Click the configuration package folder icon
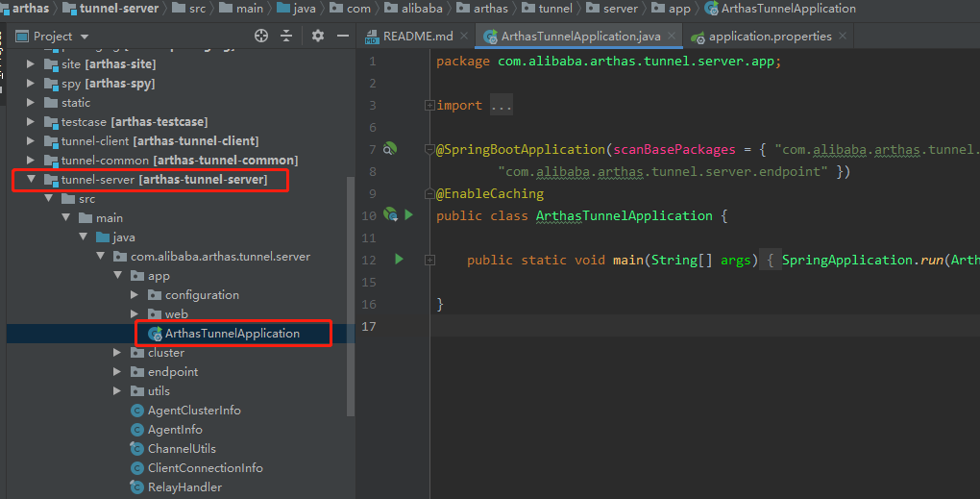The image size is (980, 499). (x=155, y=294)
